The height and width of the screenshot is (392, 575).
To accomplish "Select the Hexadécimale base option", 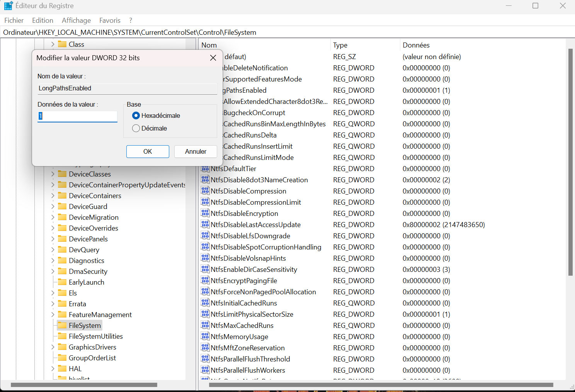I will coord(136,115).
